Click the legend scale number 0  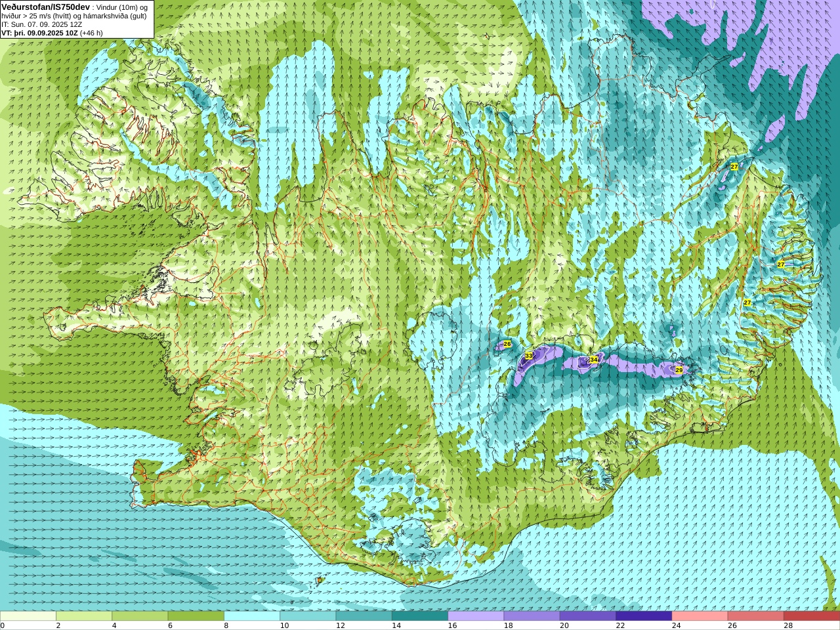[3, 625]
